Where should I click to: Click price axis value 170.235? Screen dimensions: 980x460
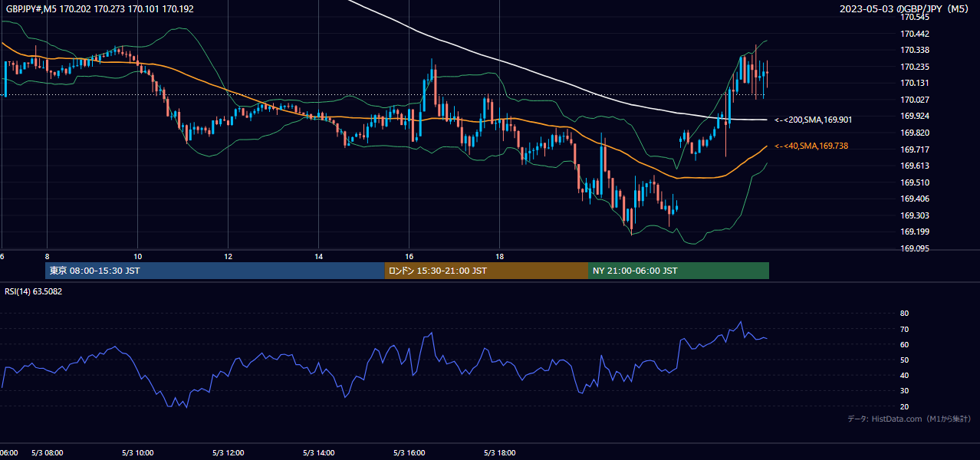click(915, 67)
